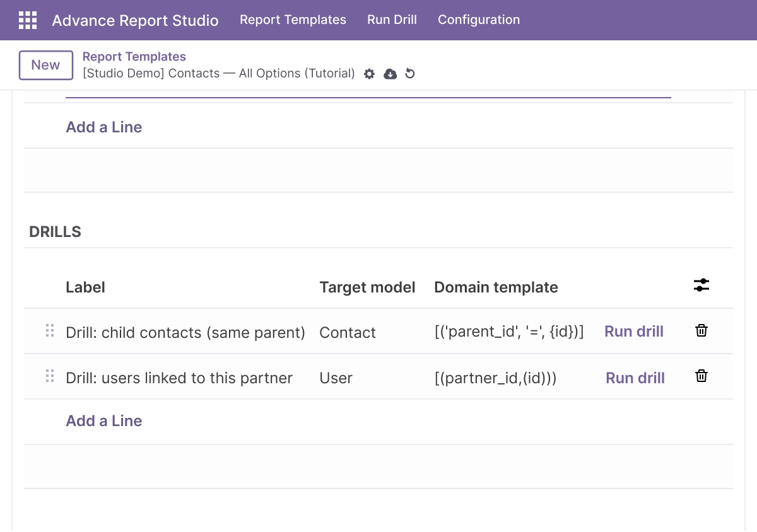Grab the drag handle of child contacts drill

click(50, 331)
